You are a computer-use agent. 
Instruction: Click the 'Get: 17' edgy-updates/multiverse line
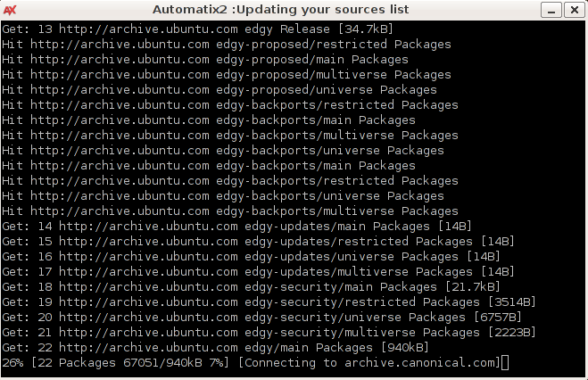(257, 271)
